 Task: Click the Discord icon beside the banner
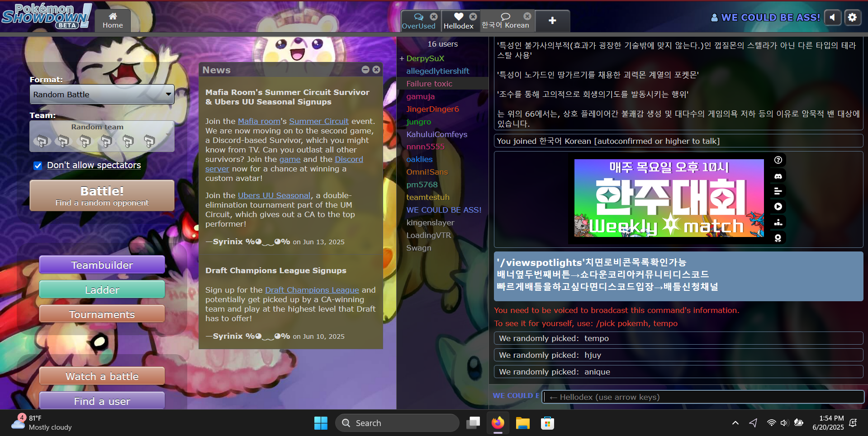(x=778, y=176)
